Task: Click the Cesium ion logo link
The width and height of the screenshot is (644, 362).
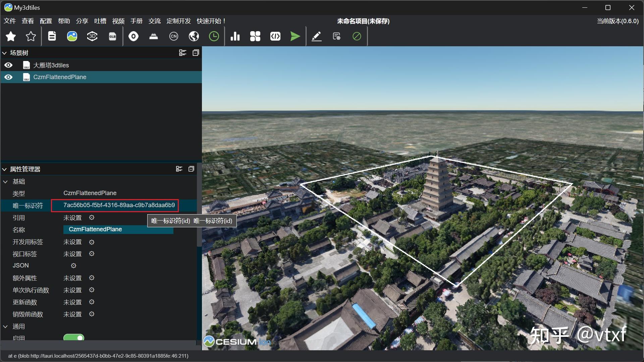Action: 237,341
